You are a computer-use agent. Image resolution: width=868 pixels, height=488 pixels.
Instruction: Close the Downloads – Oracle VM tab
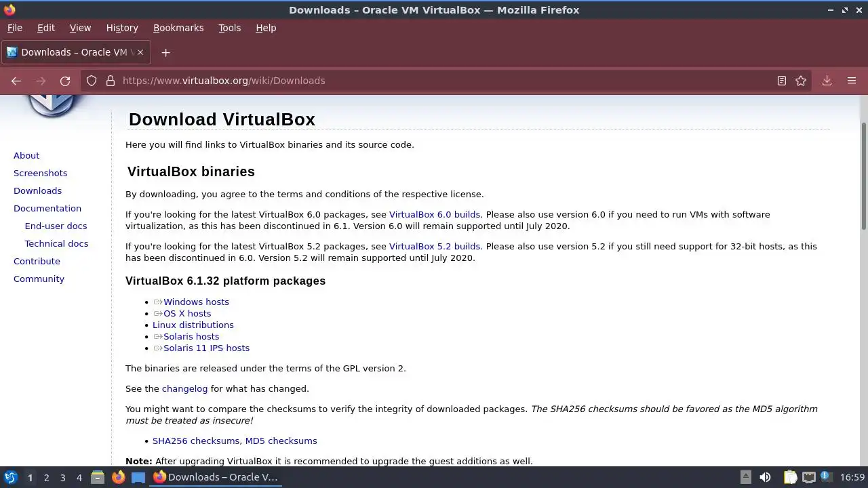tap(140, 52)
